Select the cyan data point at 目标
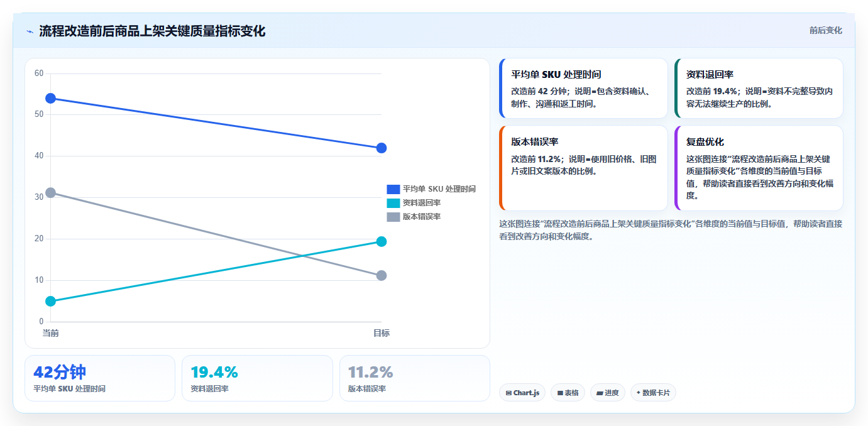The width and height of the screenshot is (868, 426). [x=382, y=242]
